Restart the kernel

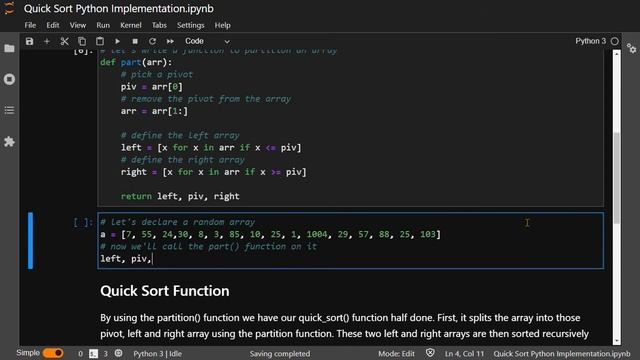(152, 41)
